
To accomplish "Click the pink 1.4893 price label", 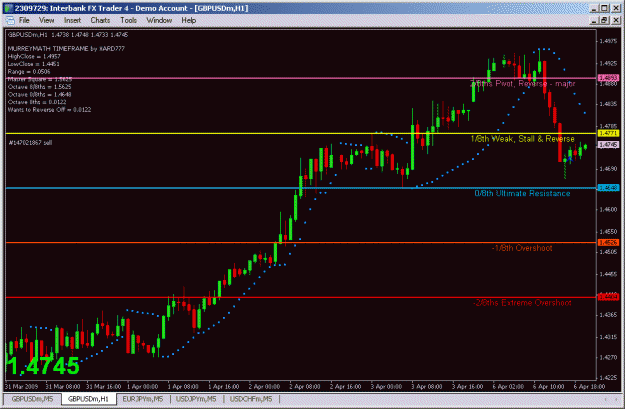I will coord(608,78).
